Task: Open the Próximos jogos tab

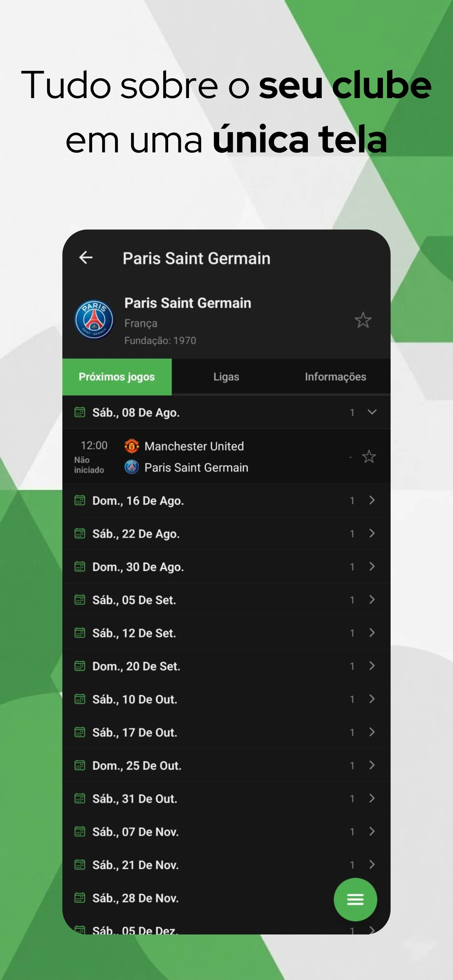Action: 117,377
